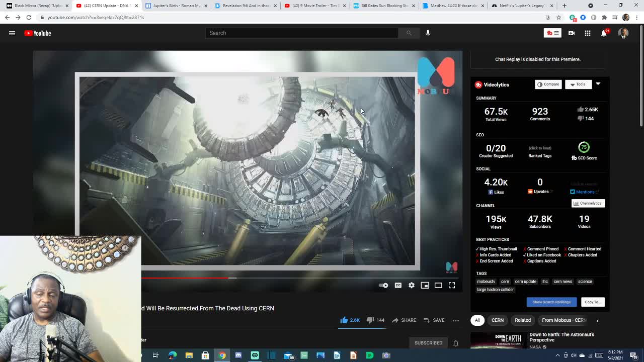
Task: Open the Videolytics Tools dropdown
Action: point(578,84)
